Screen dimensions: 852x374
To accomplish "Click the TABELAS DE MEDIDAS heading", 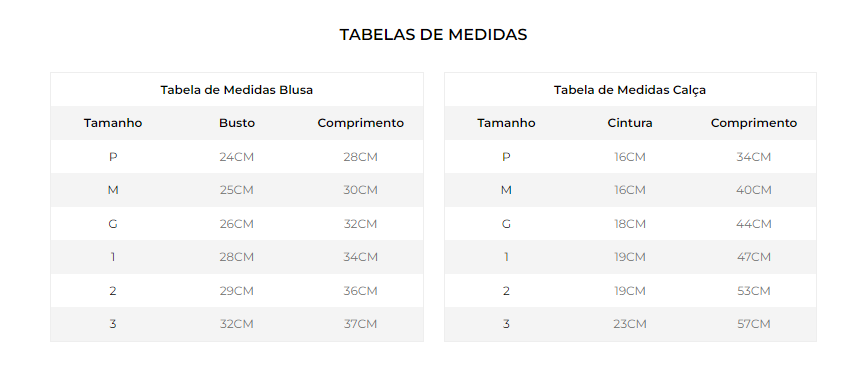I will [x=433, y=35].
